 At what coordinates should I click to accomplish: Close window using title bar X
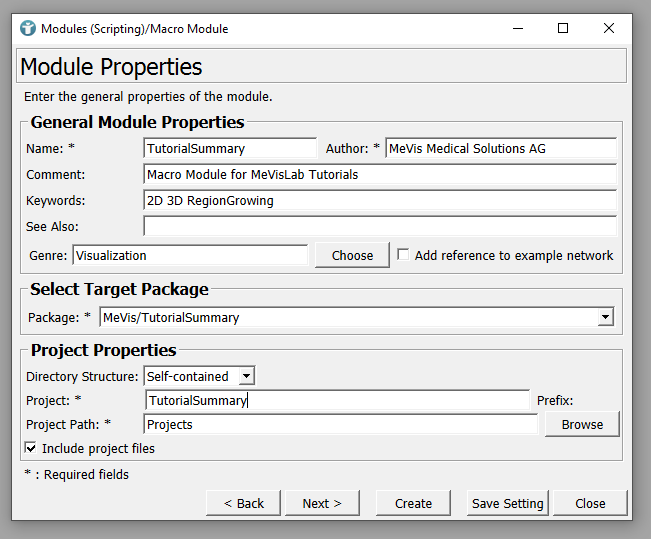point(608,29)
